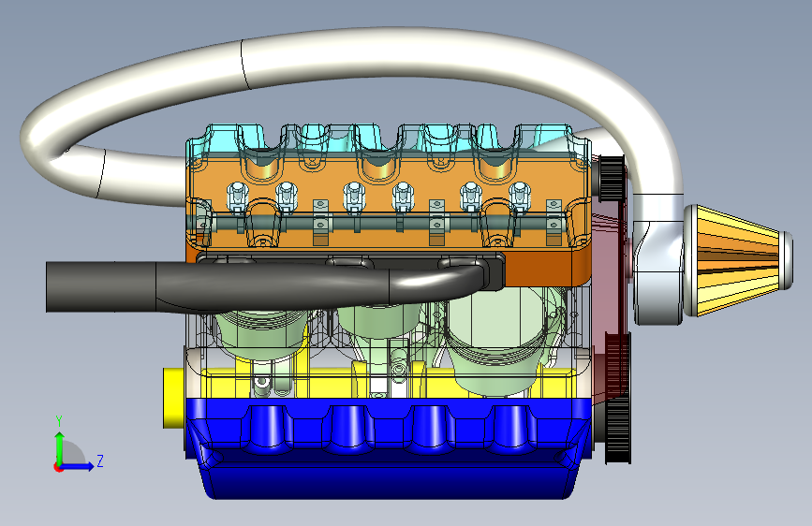
Task: Click the green Y axis of triad
Action: tap(59, 447)
